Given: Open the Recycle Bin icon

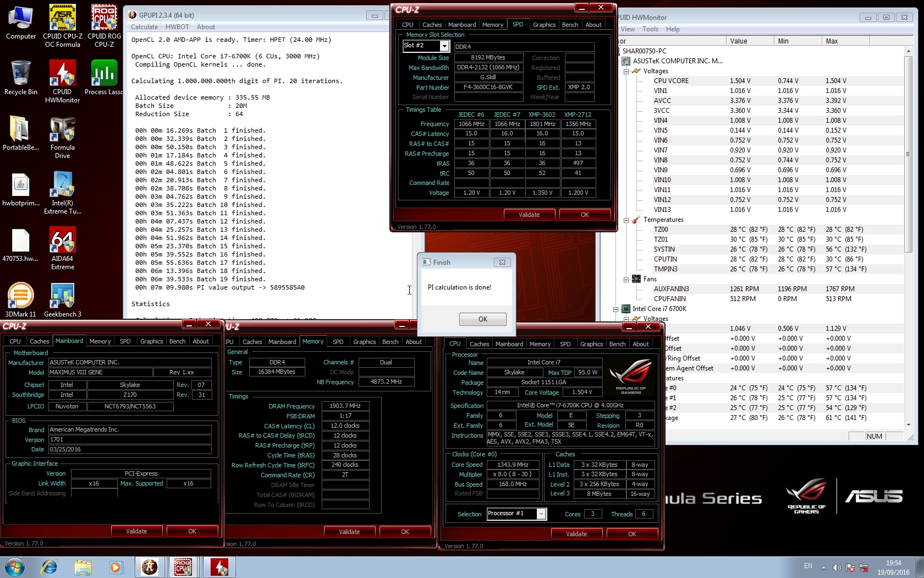Looking at the screenshot, I should coord(21,78).
